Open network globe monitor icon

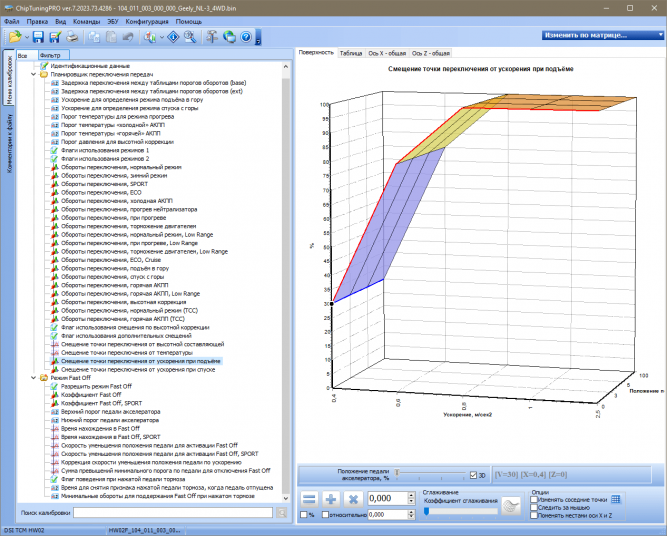pyautogui.click(x=229, y=37)
